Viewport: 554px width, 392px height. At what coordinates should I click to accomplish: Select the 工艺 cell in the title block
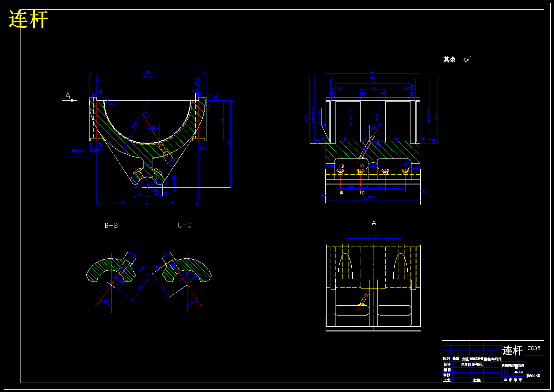tap(446, 380)
